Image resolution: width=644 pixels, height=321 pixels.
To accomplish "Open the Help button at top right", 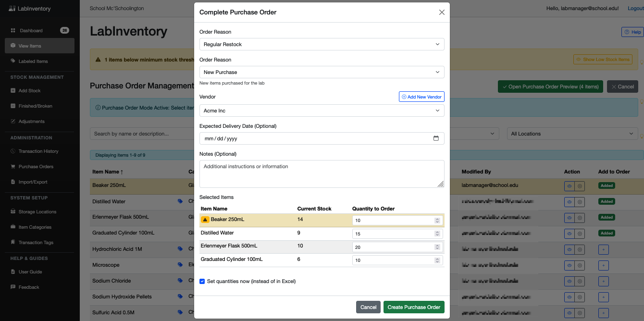I will pyautogui.click(x=632, y=32).
